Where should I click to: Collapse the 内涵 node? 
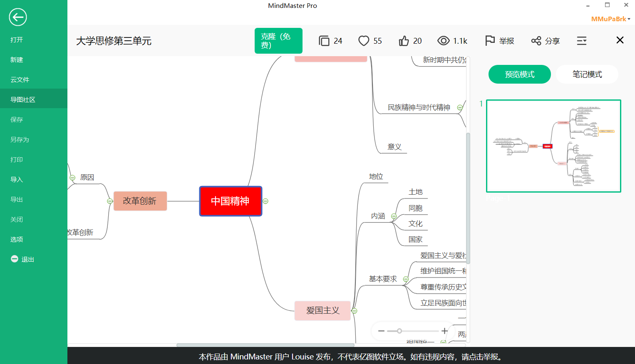pos(394,216)
